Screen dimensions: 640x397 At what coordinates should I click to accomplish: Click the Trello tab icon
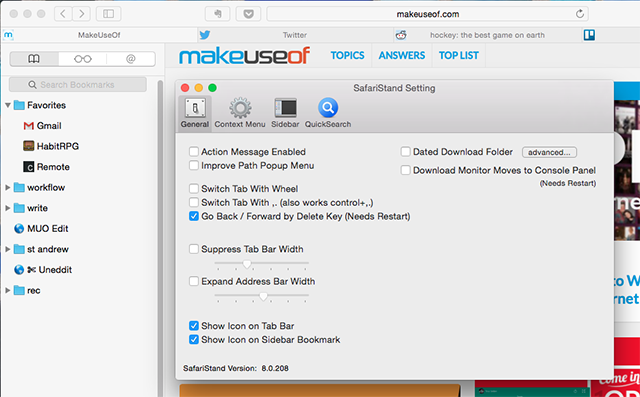point(589,35)
